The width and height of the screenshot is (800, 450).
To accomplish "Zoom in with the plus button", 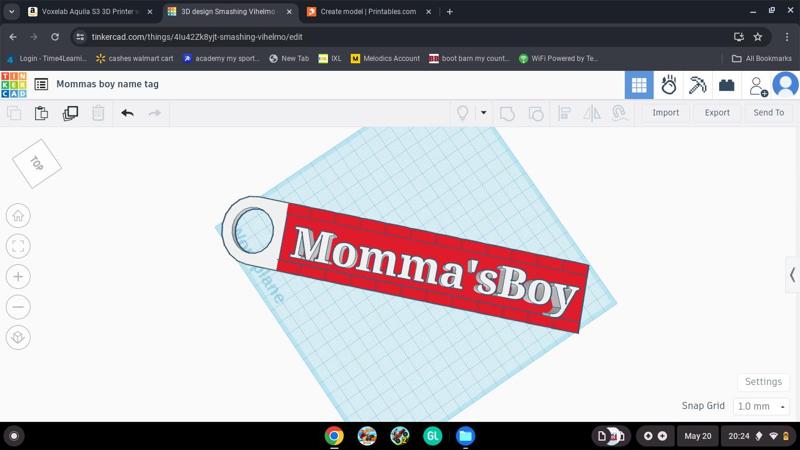I will (x=18, y=277).
